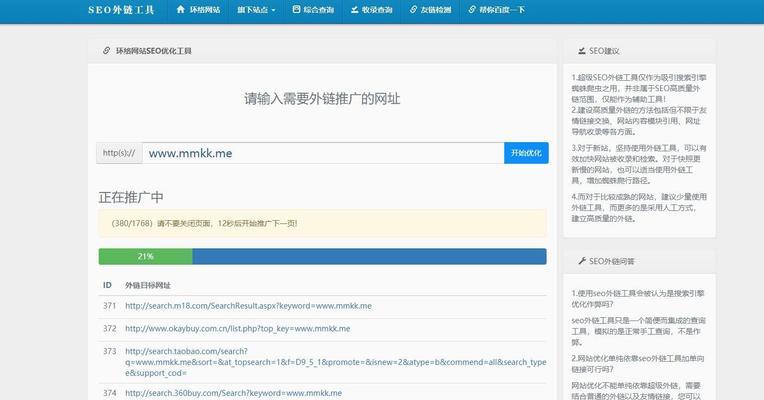The height and width of the screenshot is (400, 764).
Task: Click the FAQ answer starting seo外链工具只是
Action: coord(639,331)
